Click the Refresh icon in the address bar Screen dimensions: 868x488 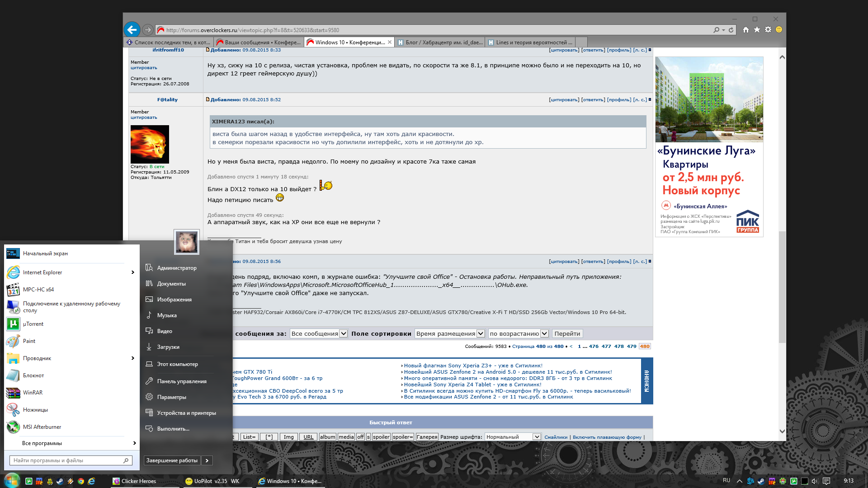[731, 30]
